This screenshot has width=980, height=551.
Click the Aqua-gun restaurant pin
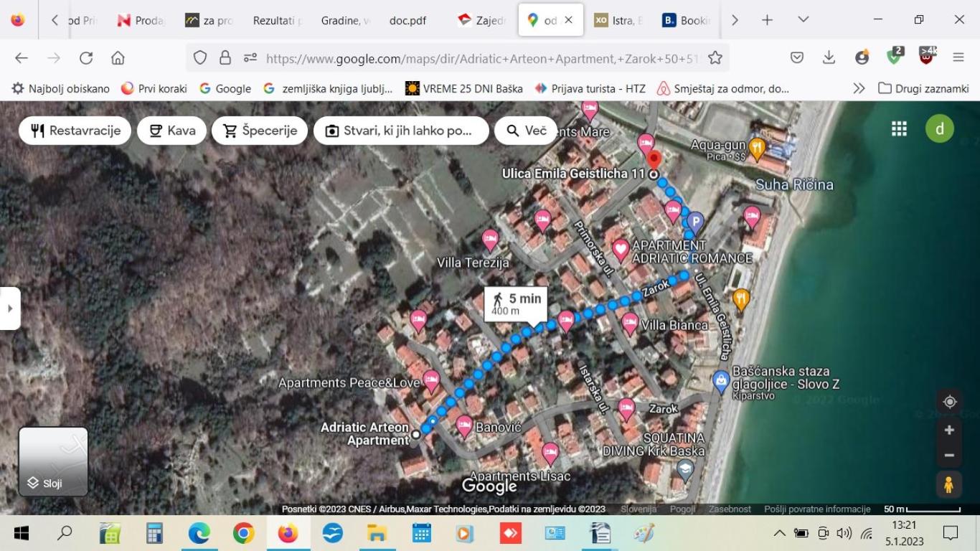757,149
